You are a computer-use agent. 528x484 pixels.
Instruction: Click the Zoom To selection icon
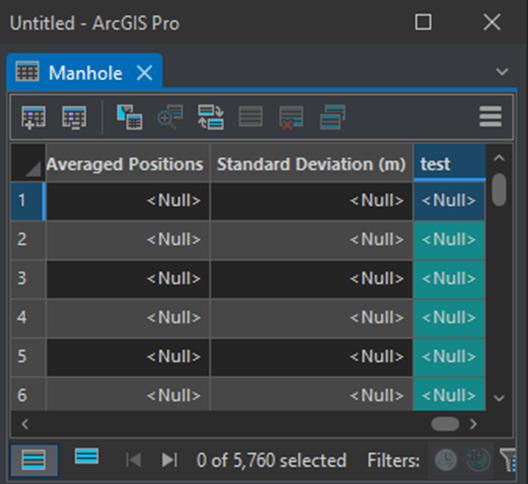[170, 117]
